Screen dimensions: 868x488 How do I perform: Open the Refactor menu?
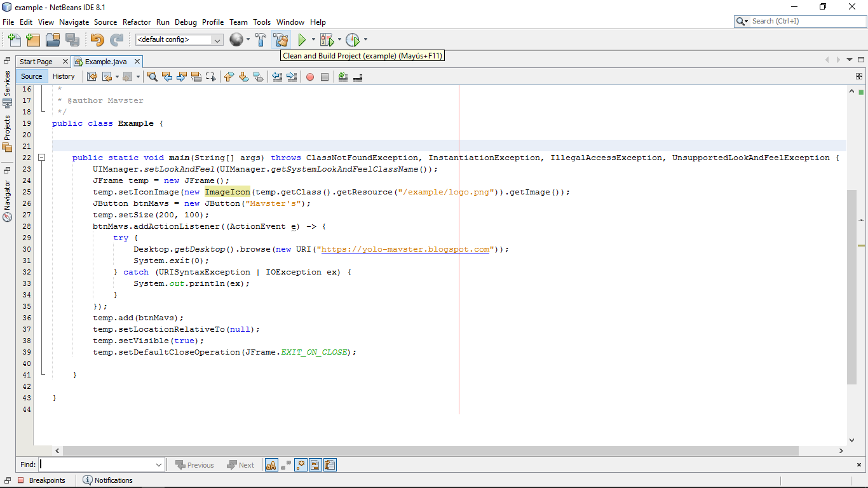136,22
